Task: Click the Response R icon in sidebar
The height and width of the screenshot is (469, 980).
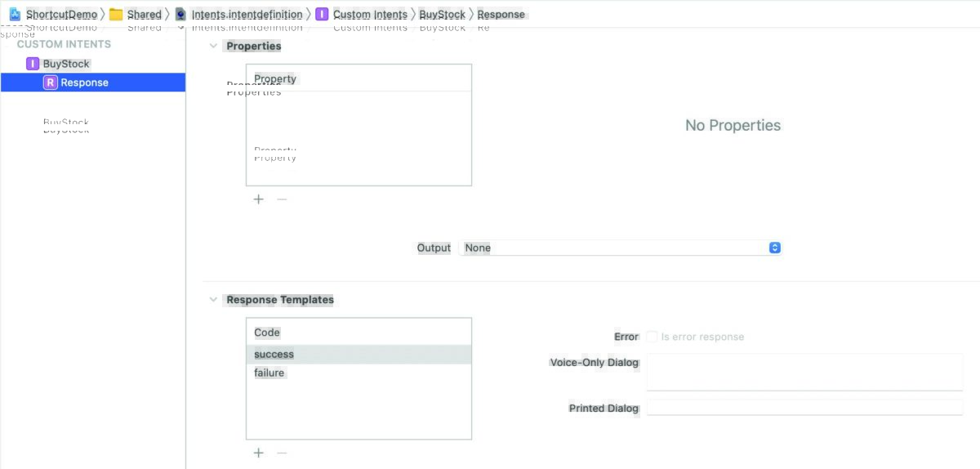Action: [x=51, y=83]
